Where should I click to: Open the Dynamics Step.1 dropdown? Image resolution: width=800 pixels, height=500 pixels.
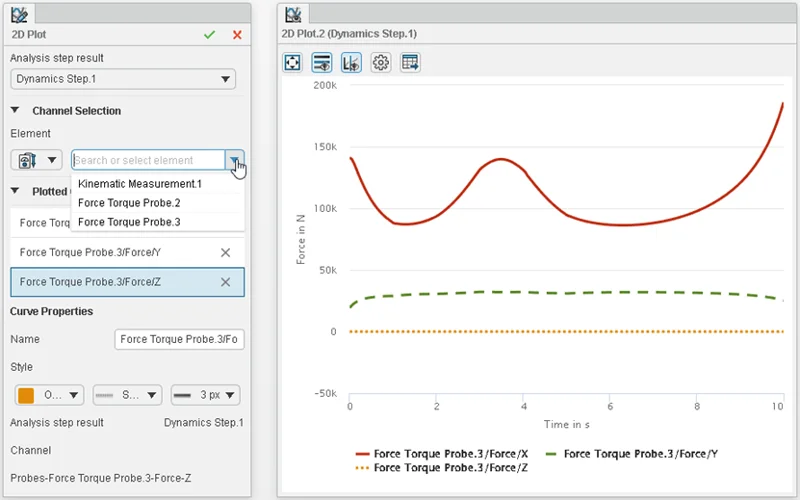point(123,79)
